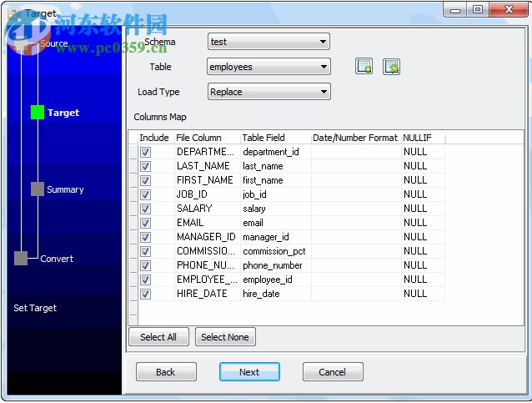Viewport: 532px width, 403px height.
Task: Click the Table Field column header
Action: tap(276, 138)
